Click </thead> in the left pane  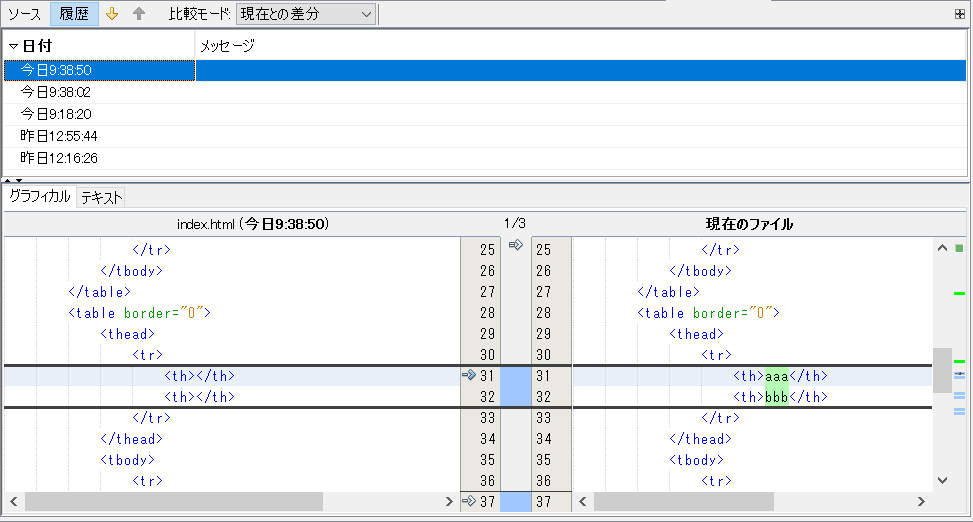(132, 439)
